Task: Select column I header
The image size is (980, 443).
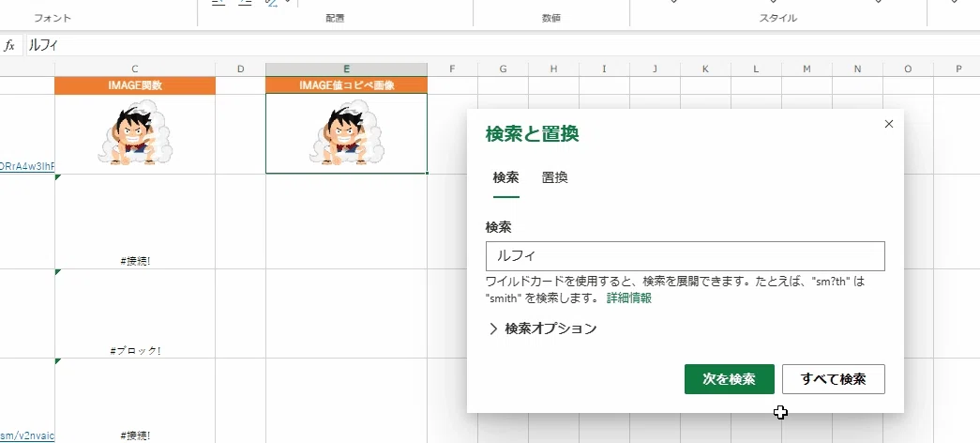Action: pyautogui.click(x=604, y=69)
